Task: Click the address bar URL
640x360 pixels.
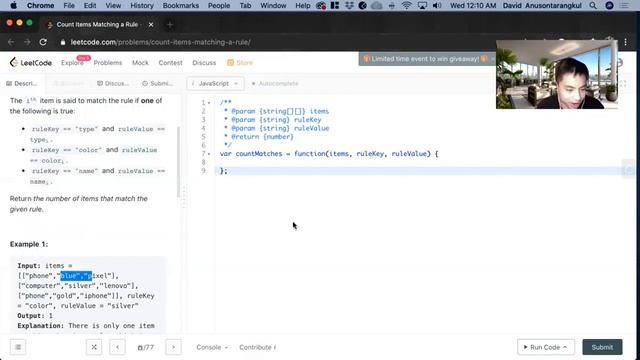Action: click(160, 42)
